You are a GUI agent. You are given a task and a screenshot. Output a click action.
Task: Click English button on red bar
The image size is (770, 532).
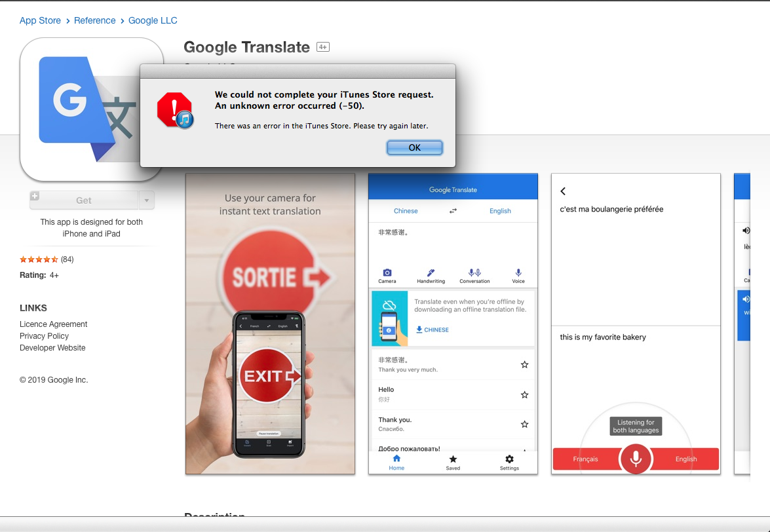point(686,459)
